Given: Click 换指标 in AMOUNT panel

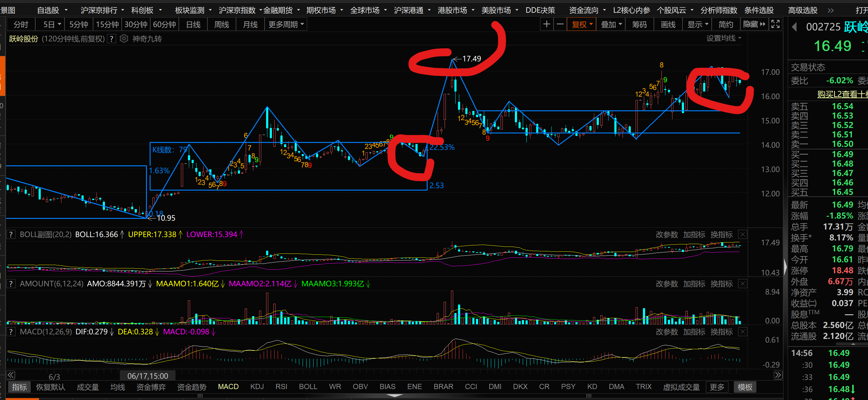Looking at the screenshot, I should point(721,284).
